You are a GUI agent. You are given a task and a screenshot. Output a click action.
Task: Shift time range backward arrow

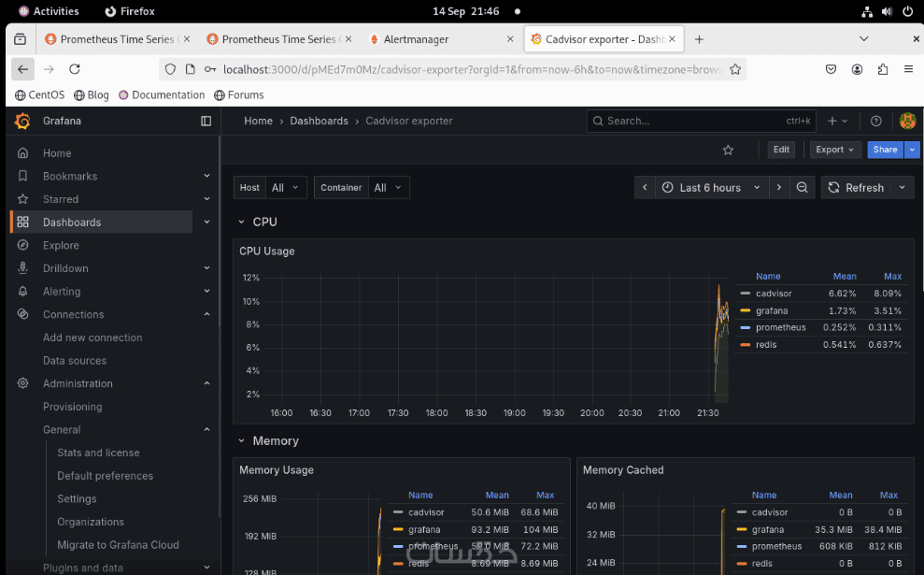tap(645, 188)
